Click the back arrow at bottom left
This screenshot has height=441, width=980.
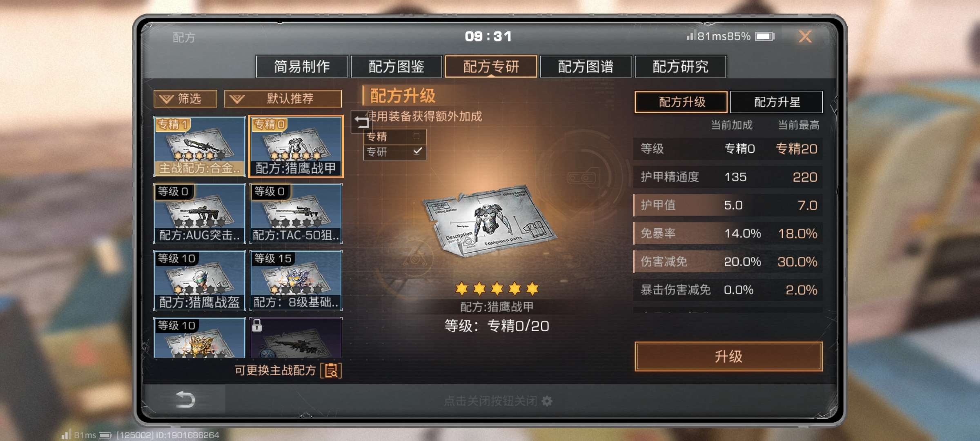(185, 399)
